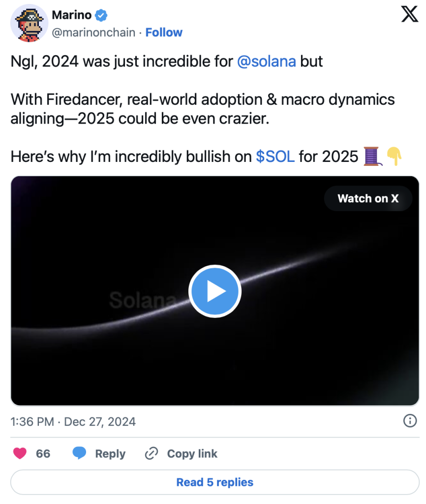The width and height of the screenshot is (426, 504).
Task: Click the Reply text label
Action: click(110, 453)
